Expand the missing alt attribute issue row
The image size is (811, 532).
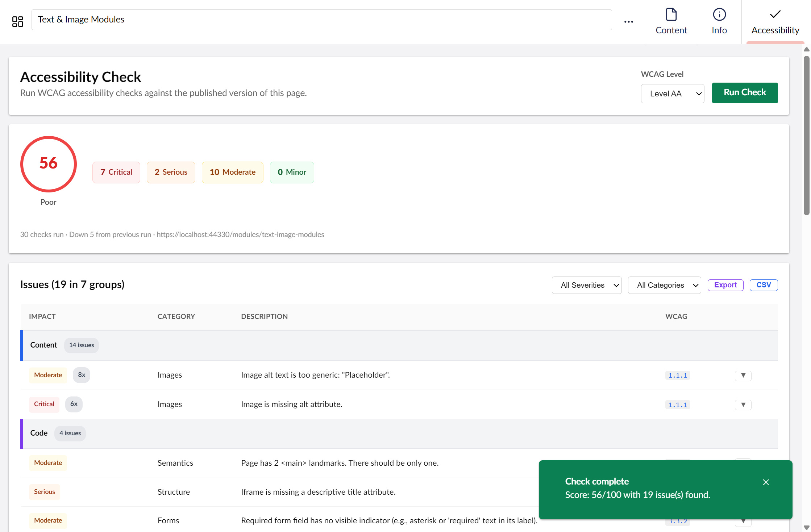click(x=743, y=405)
